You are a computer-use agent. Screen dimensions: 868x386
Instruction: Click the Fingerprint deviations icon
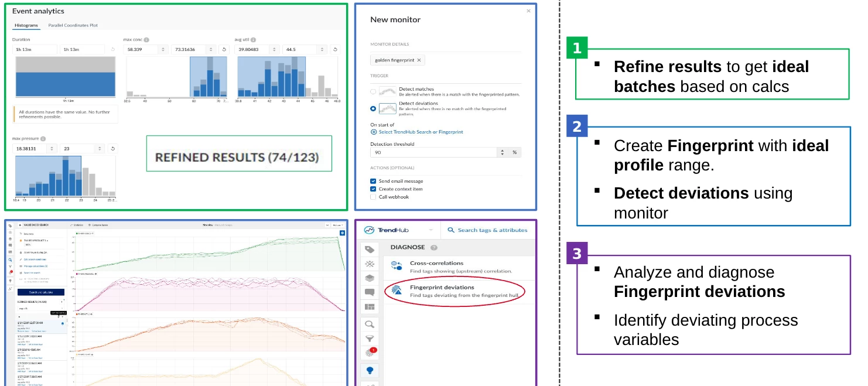point(397,291)
